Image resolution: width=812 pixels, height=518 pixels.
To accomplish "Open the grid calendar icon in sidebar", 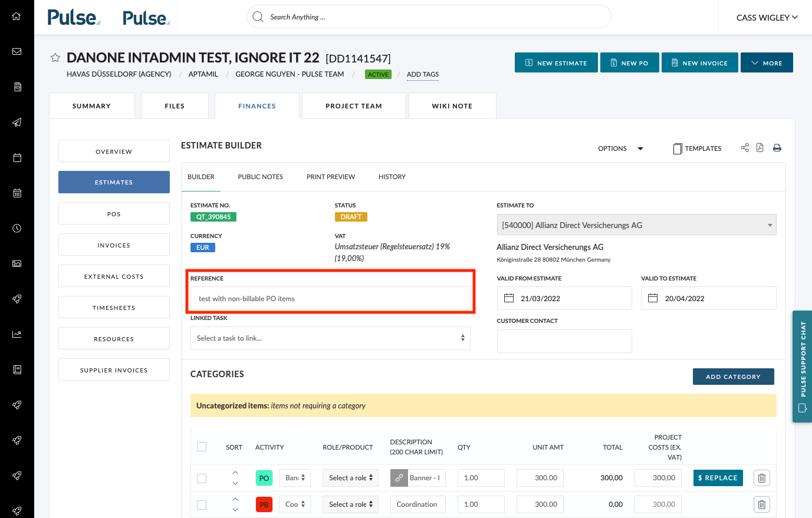I will 17,193.
